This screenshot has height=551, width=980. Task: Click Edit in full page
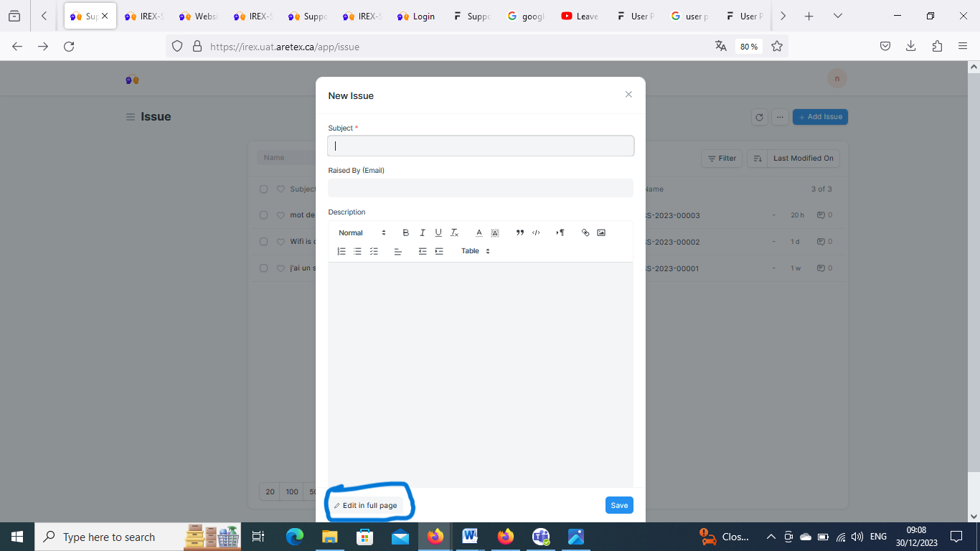click(365, 506)
